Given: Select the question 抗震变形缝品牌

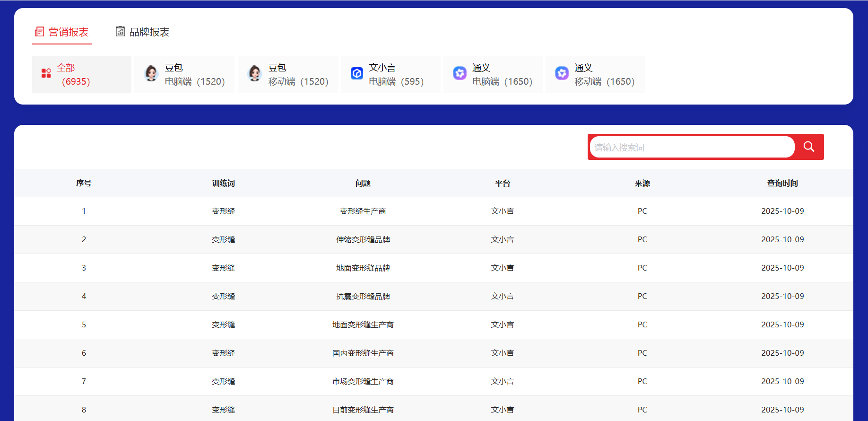Looking at the screenshot, I should tap(363, 296).
